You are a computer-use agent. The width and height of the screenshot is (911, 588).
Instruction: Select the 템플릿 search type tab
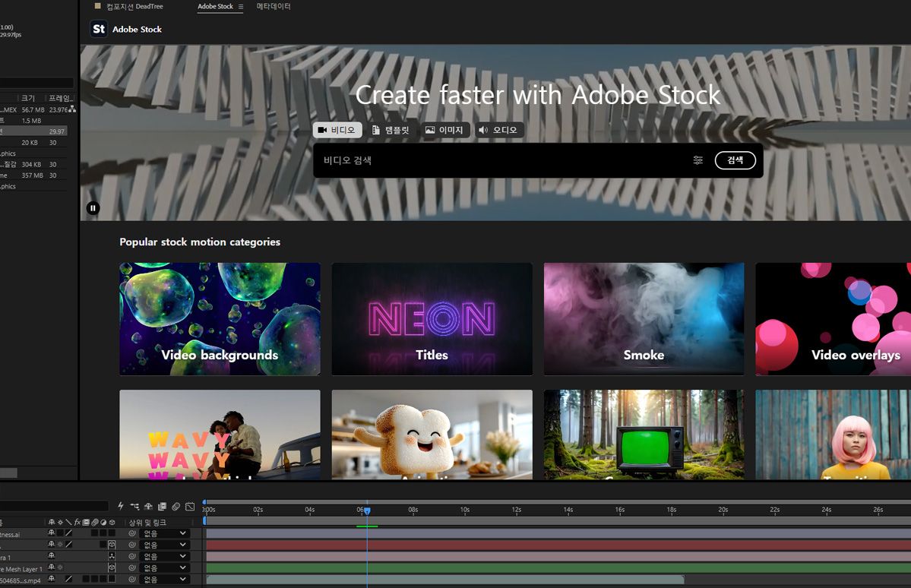click(391, 130)
